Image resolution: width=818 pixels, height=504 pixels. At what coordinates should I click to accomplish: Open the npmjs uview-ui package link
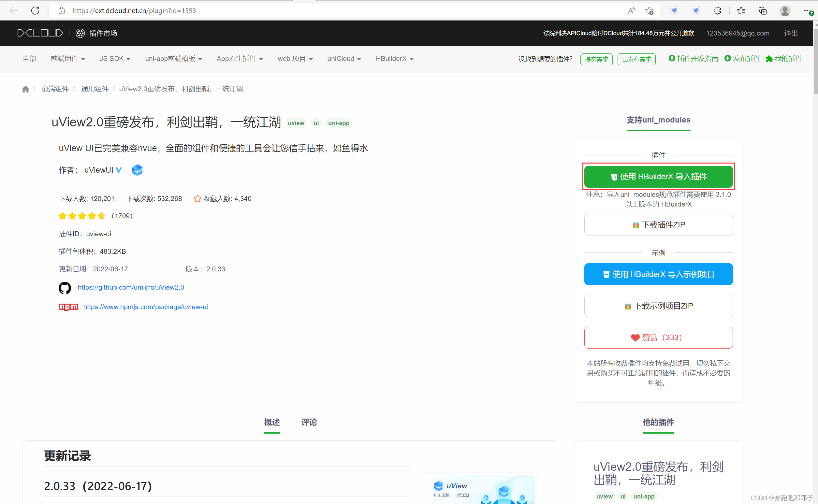[146, 307]
